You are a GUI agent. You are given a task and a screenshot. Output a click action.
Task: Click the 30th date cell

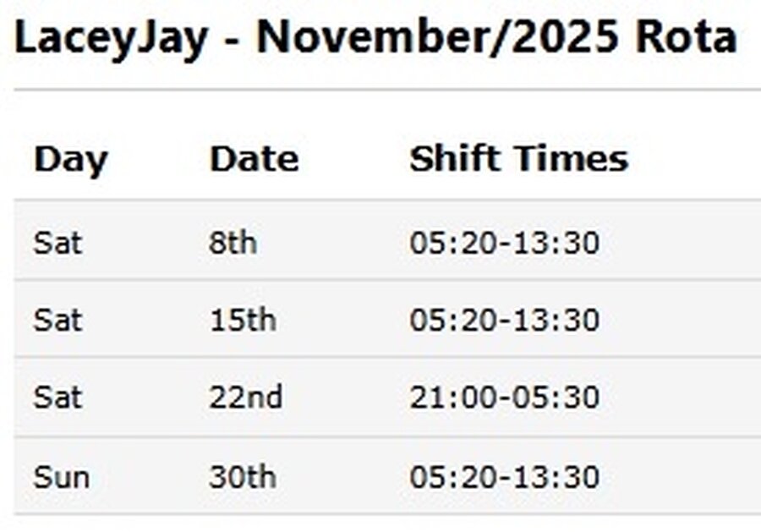click(242, 477)
